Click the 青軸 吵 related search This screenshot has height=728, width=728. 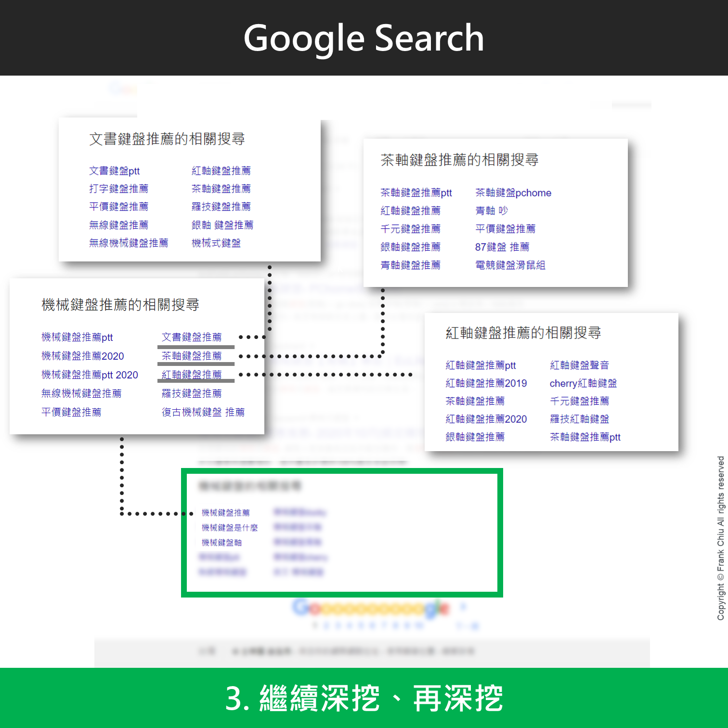point(491,211)
